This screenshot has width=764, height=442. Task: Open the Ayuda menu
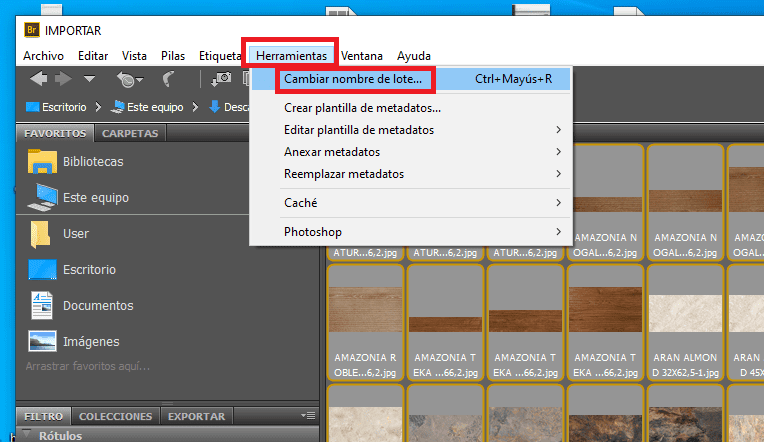tap(414, 56)
